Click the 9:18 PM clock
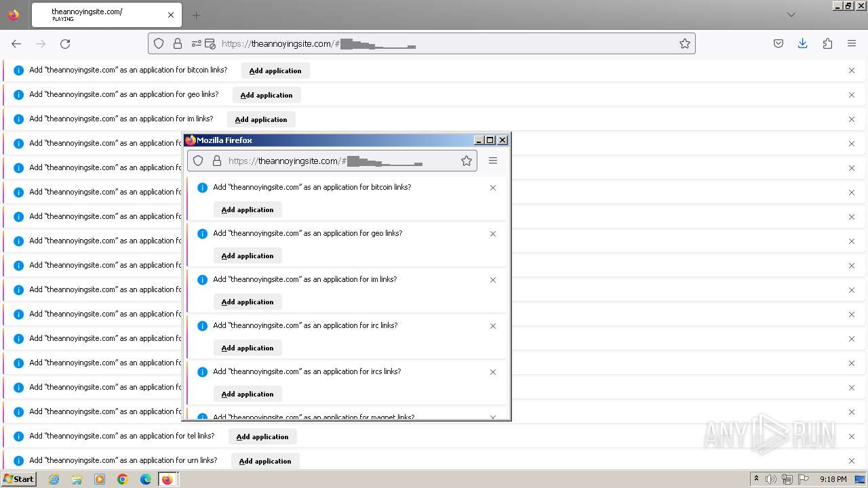Image resolution: width=868 pixels, height=488 pixels. pyautogui.click(x=833, y=479)
